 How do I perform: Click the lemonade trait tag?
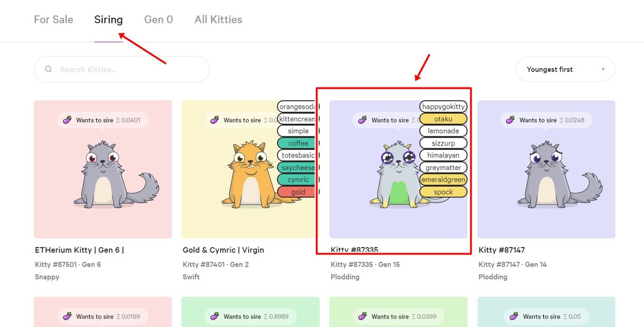(x=443, y=131)
